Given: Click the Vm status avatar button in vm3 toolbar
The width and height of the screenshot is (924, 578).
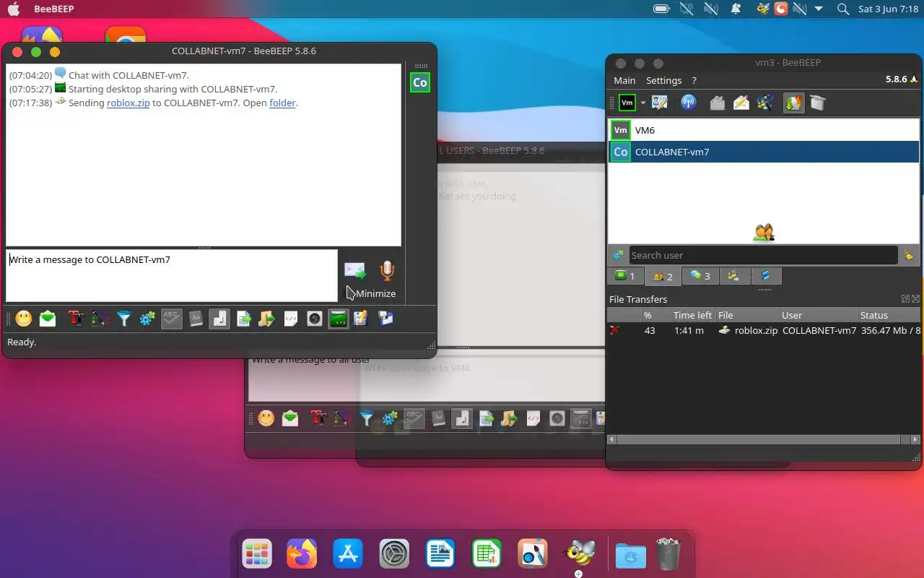Looking at the screenshot, I should point(627,103).
